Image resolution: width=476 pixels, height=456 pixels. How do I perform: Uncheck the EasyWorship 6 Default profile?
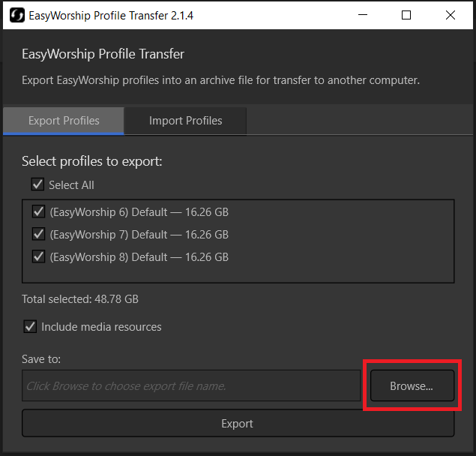tap(38, 211)
